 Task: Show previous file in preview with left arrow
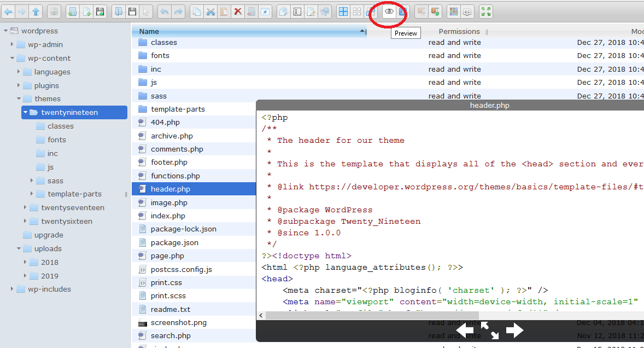tap(465, 330)
